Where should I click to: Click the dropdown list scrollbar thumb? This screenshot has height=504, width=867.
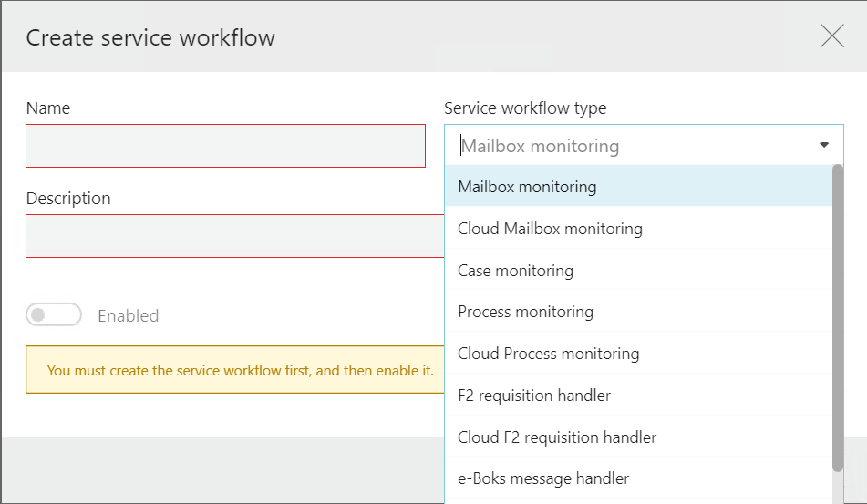coord(838,318)
